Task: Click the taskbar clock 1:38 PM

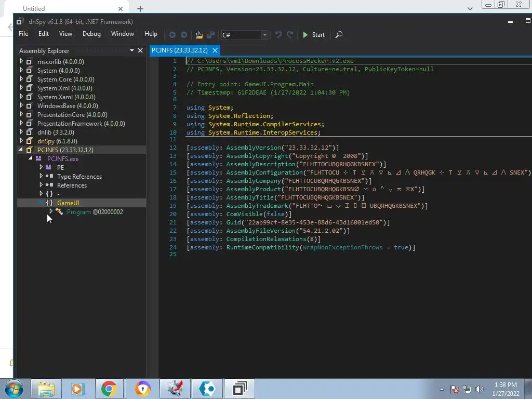Action: pos(506,385)
